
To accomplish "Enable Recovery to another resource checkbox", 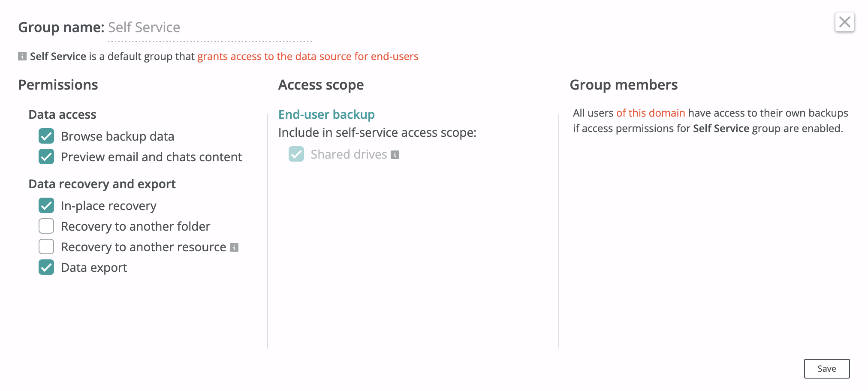I will point(46,247).
